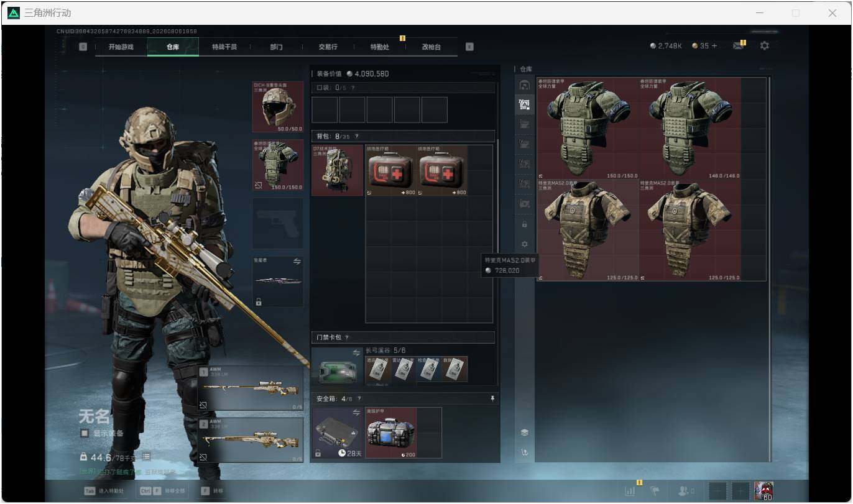
Task: Add currency with the plus next to 35
Action: 714,46
